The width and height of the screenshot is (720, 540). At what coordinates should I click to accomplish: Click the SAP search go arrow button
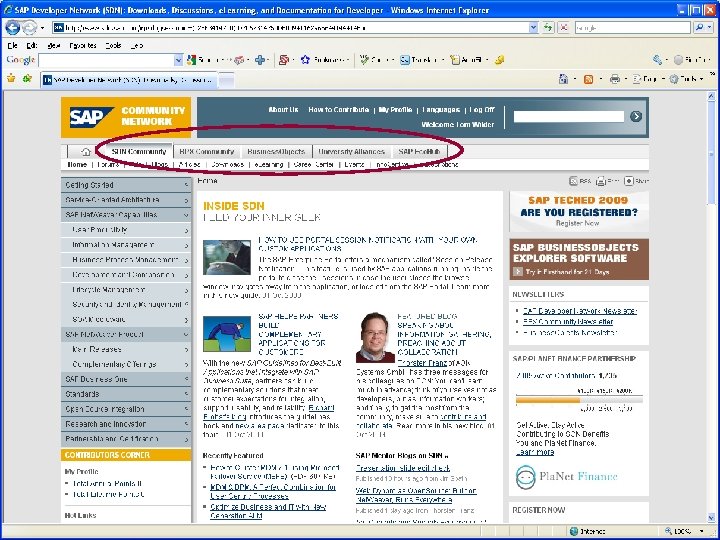click(636, 116)
